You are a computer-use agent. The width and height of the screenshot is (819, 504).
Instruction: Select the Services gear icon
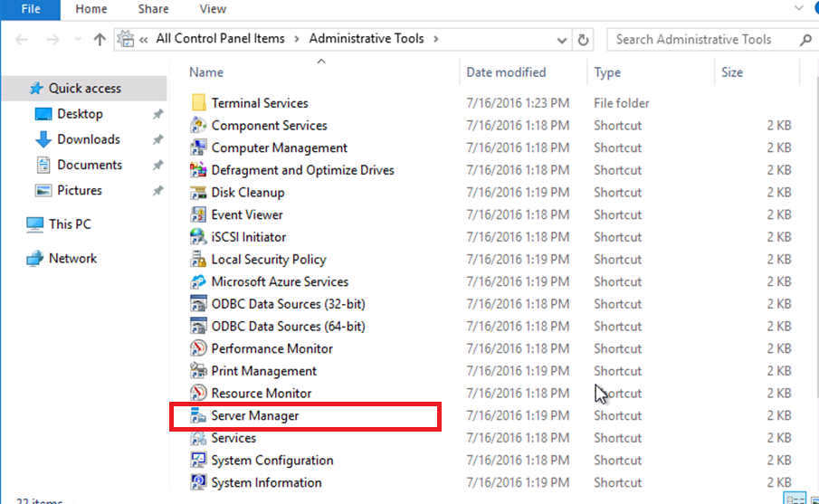(x=198, y=438)
